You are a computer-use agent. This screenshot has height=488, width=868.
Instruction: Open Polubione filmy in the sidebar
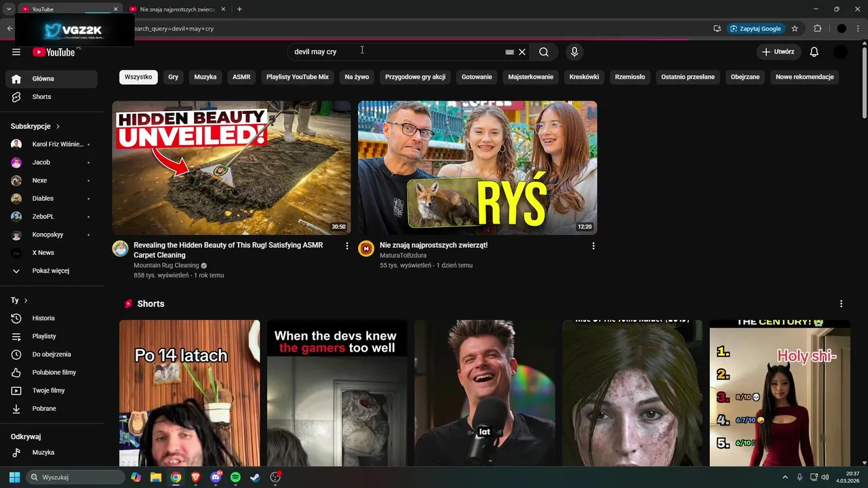click(52, 372)
